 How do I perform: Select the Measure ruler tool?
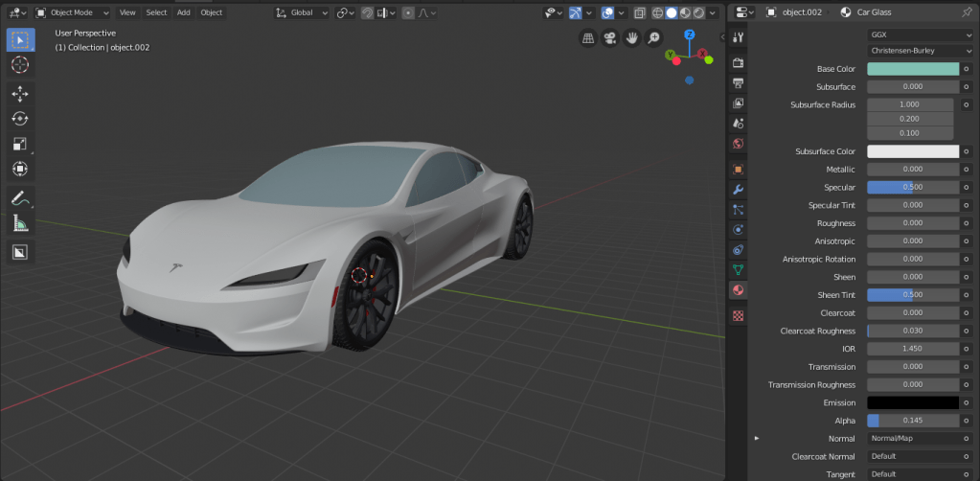(20, 223)
